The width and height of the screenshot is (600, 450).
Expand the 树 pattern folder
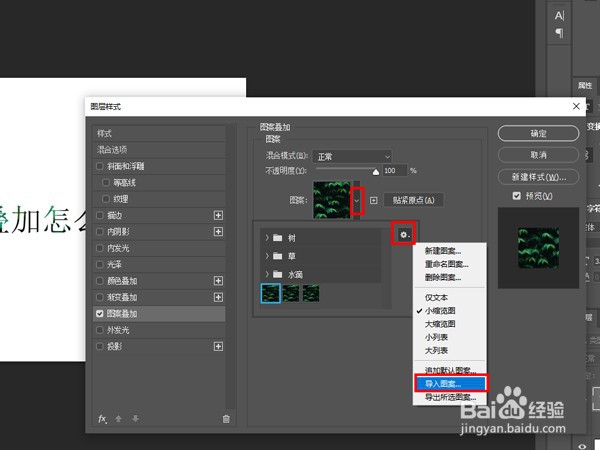tap(267, 238)
